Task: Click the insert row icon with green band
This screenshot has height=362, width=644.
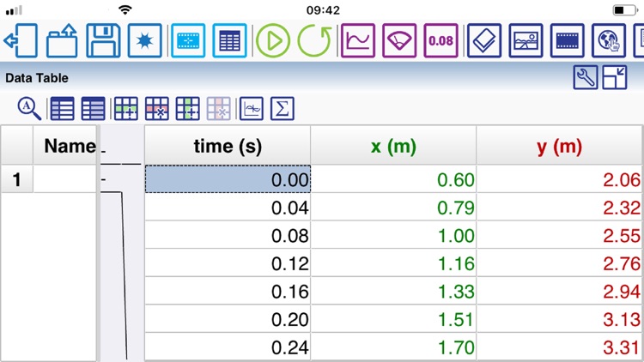Action: point(126,108)
